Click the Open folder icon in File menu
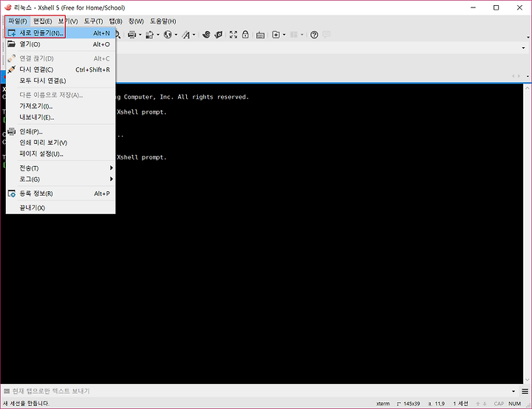 (x=12, y=44)
